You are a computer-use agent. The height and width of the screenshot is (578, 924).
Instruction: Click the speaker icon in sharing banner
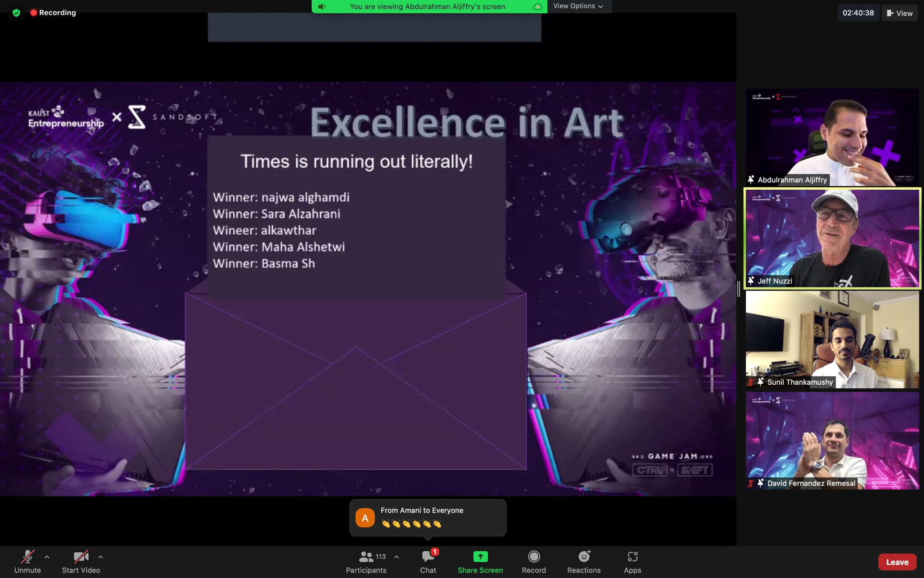[x=322, y=6]
